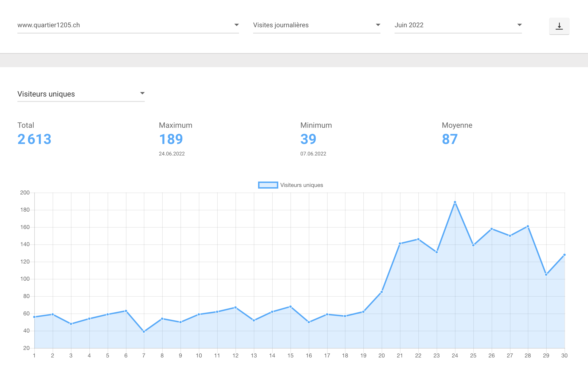
Task: Click the Minimum label
Action: click(316, 125)
